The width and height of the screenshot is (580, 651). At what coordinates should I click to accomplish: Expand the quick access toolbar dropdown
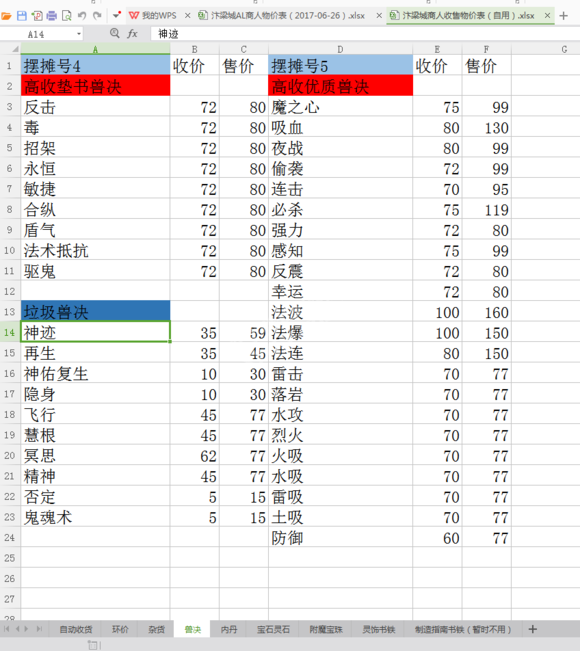coord(117,16)
